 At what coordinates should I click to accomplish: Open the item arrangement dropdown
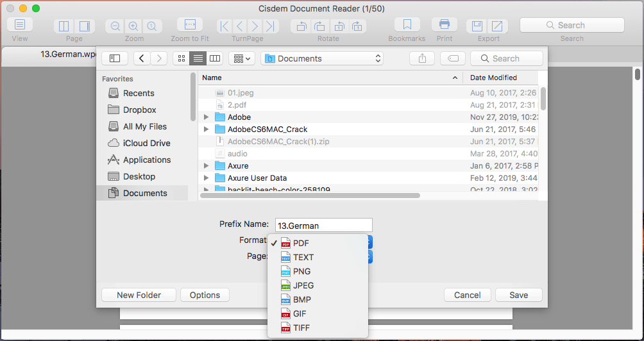pos(241,58)
